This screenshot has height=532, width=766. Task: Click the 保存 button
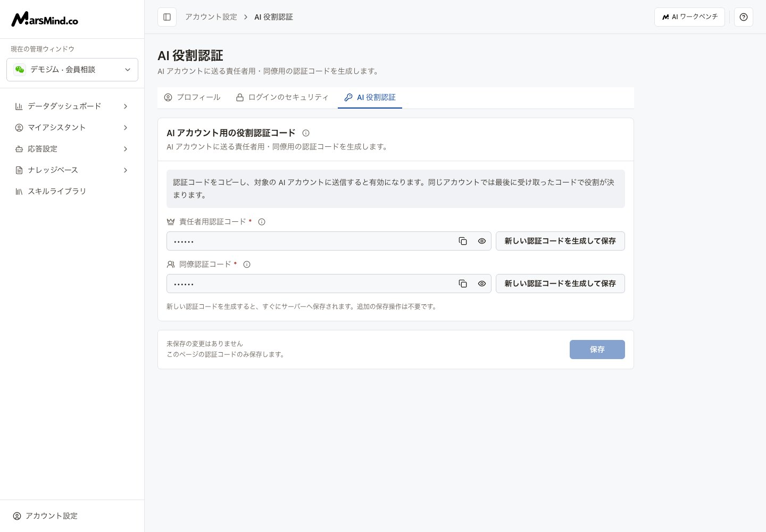(597, 350)
